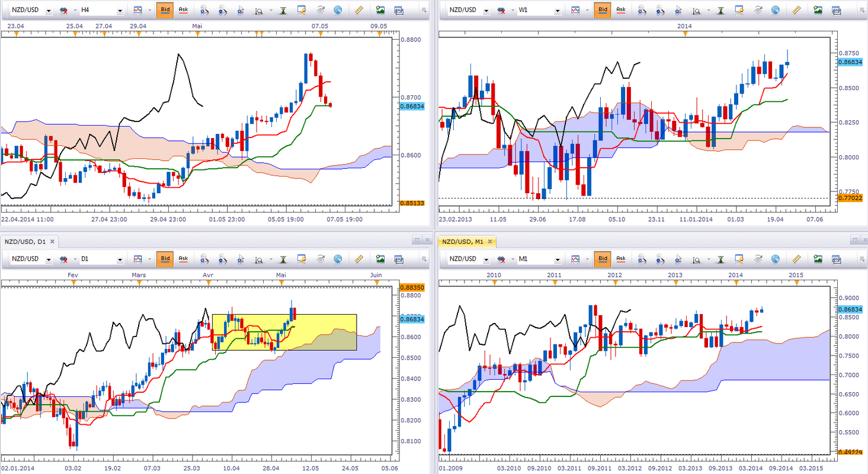Select the cursor pointer tool in the H4 toolbar
The width and height of the screenshot is (868, 474).
(x=240, y=10)
